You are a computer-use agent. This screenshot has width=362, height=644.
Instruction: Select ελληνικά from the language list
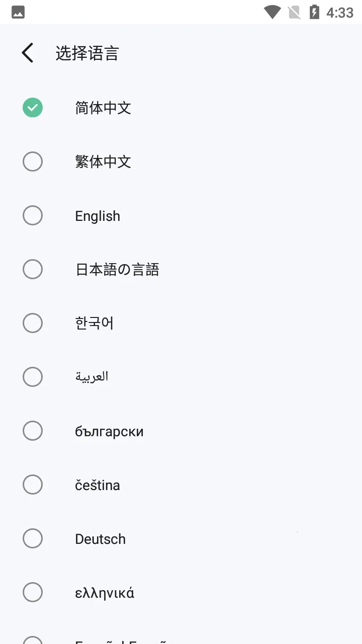[x=104, y=592]
